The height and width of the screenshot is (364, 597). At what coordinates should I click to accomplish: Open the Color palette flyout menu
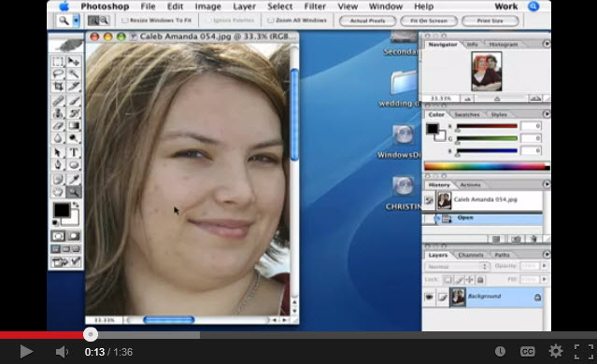point(547,114)
